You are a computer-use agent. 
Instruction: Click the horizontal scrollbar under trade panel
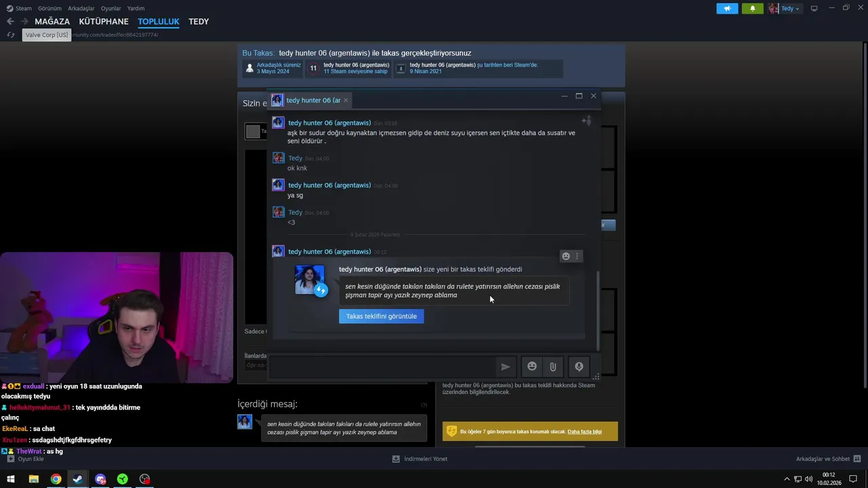pos(529,447)
